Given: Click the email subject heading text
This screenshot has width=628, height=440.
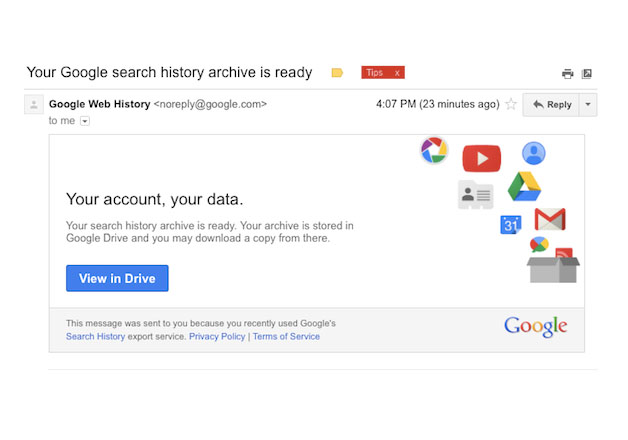Looking at the screenshot, I should (169, 72).
